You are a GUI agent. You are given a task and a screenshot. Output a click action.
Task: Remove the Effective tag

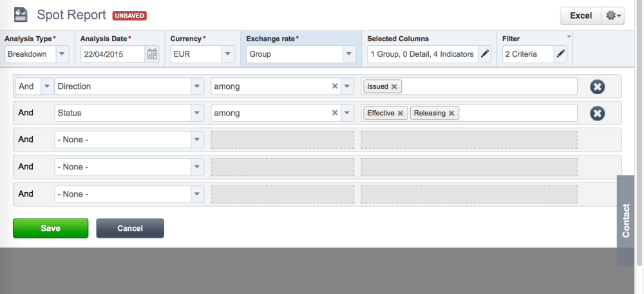coord(400,113)
